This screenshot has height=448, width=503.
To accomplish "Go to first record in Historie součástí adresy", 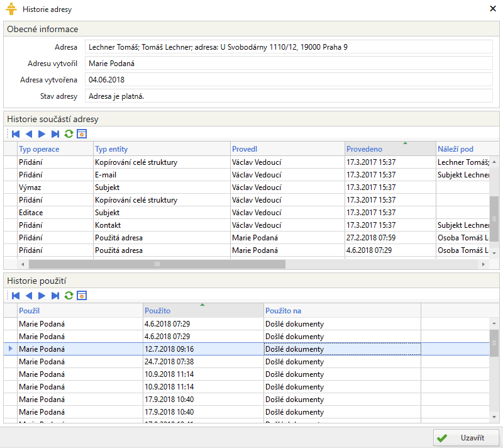I will [16, 134].
